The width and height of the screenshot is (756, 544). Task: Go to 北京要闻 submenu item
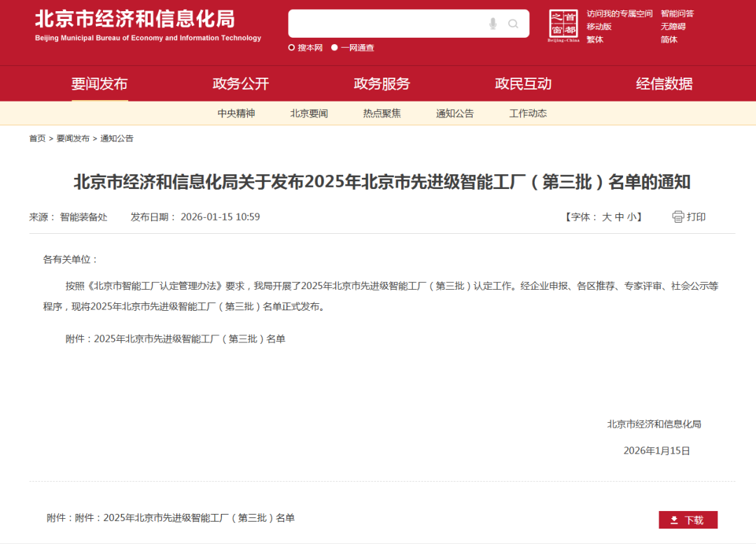coord(309,113)
